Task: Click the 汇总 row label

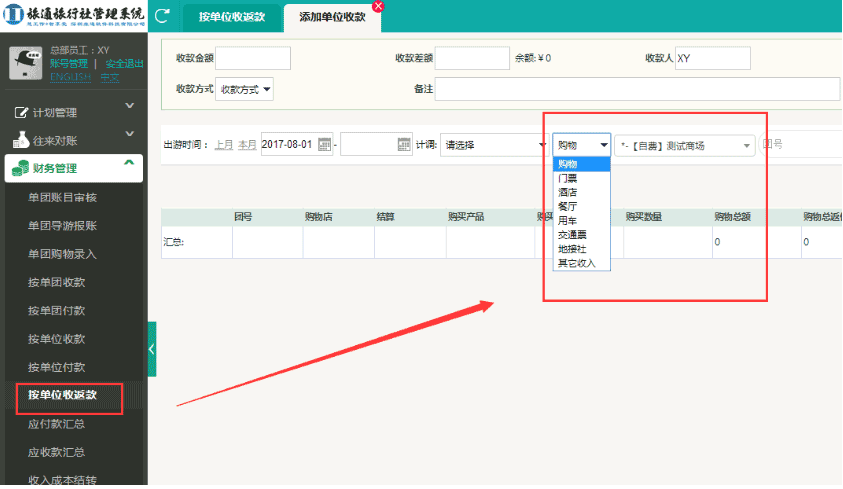Action: point(174,242)
